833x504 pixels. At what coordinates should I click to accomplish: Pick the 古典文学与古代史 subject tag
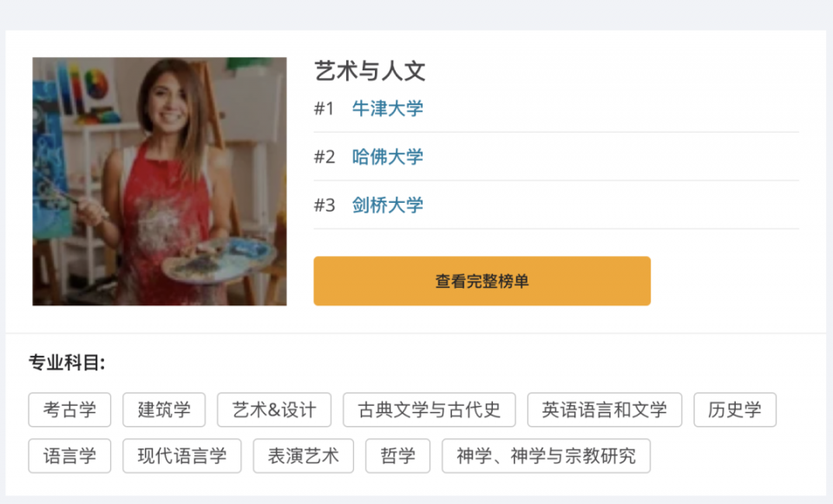coord(430,409)
